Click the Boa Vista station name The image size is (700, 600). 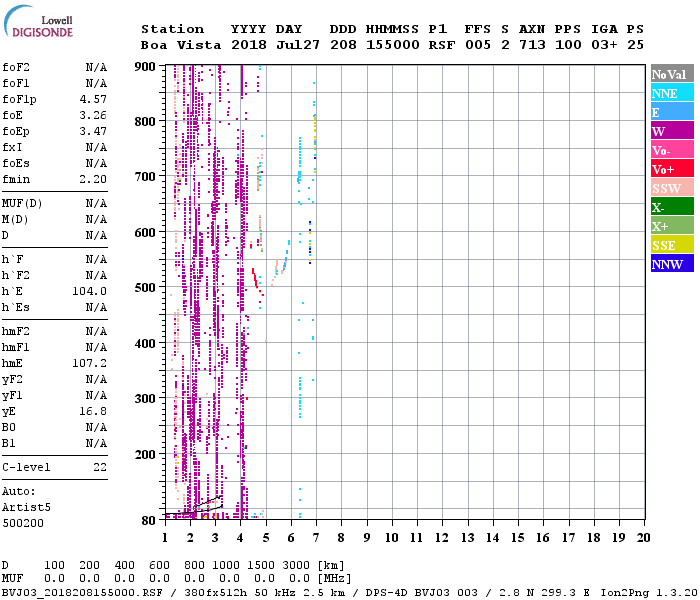[x=181, y=45]
